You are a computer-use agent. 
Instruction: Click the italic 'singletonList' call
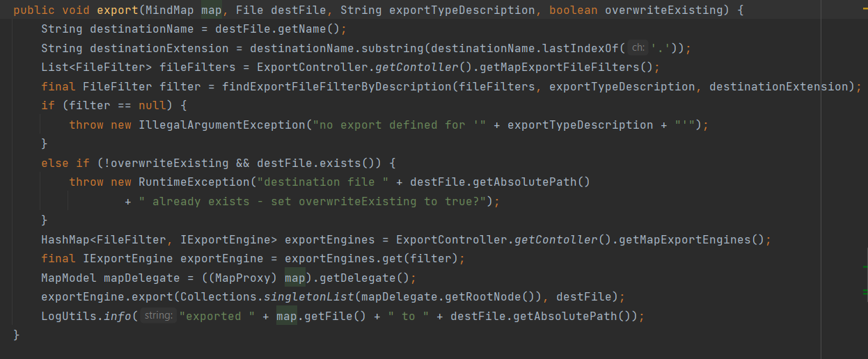point(309,296)
